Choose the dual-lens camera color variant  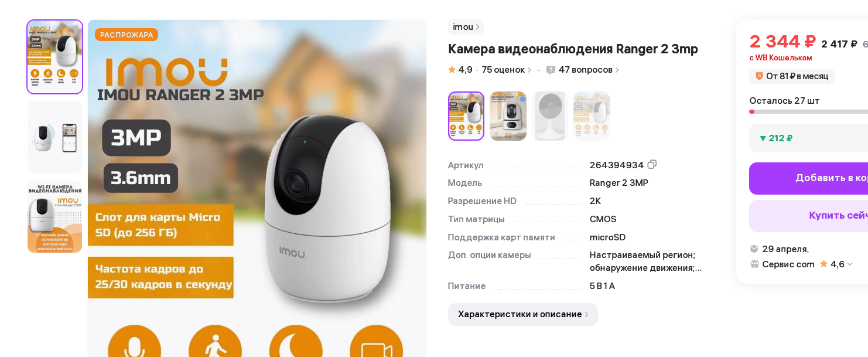point(508,116)
